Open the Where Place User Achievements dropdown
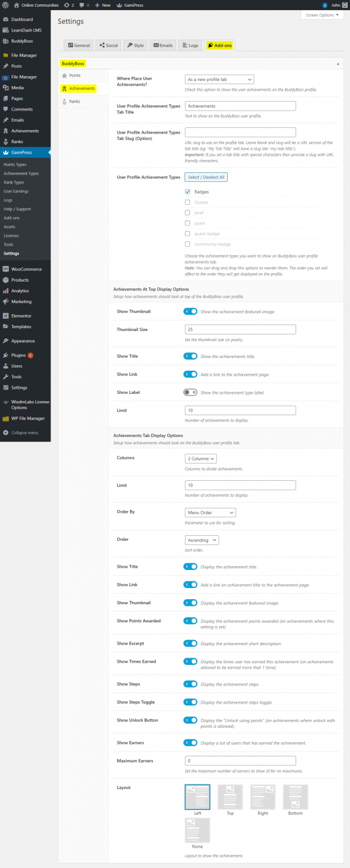This screenshot has height=868, width=350. [x=219, y=79]
